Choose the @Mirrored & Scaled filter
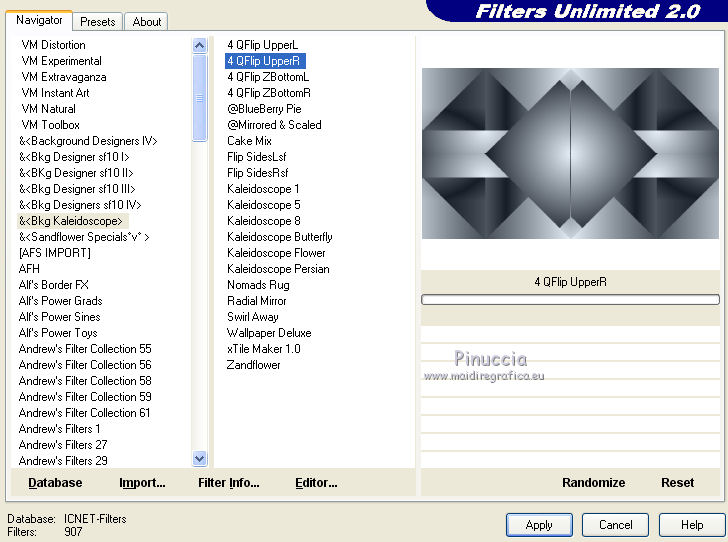The width and height of the screenshot is (728, 542). point(274,125)
